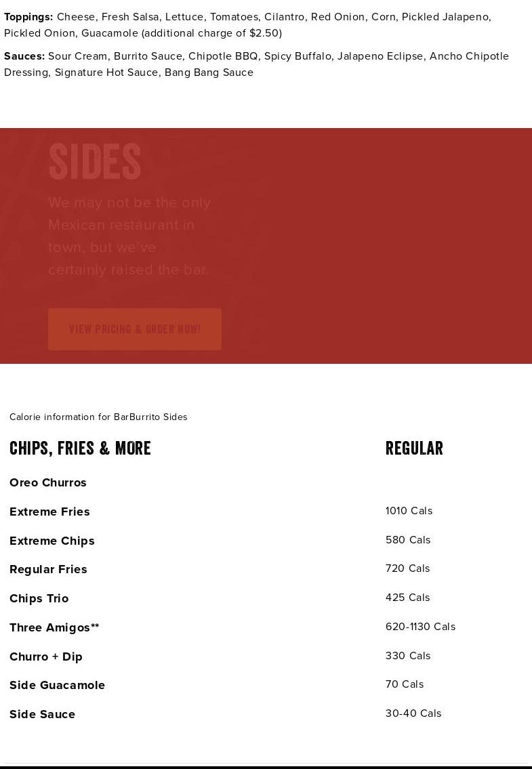Viewport: 532px width, 769px height.
Task: Click the Regular column header
Action: click(x=414, y=449)
